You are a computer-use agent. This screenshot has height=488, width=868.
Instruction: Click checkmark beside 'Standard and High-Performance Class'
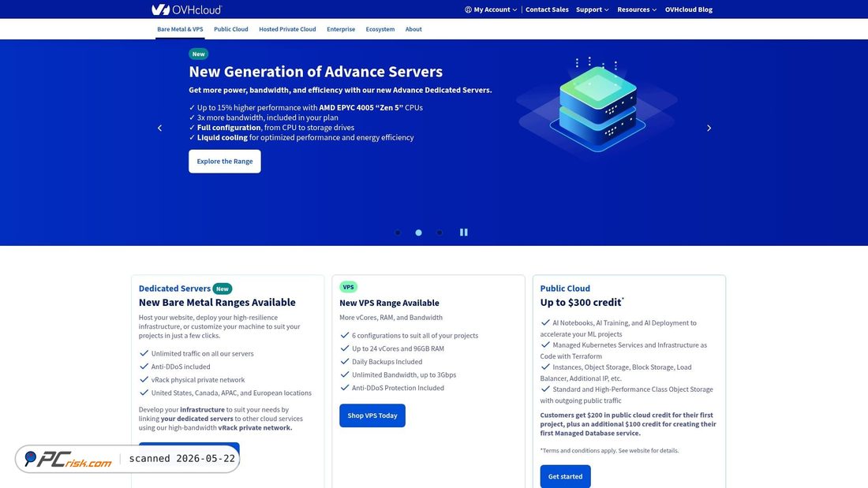[x=545, y=389]
